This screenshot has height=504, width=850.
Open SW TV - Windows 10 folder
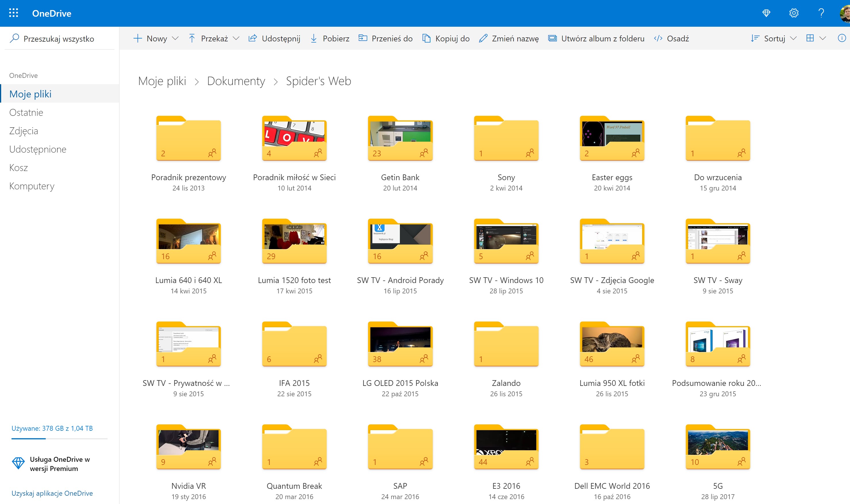pyautogui.click(x=506, y=241)
